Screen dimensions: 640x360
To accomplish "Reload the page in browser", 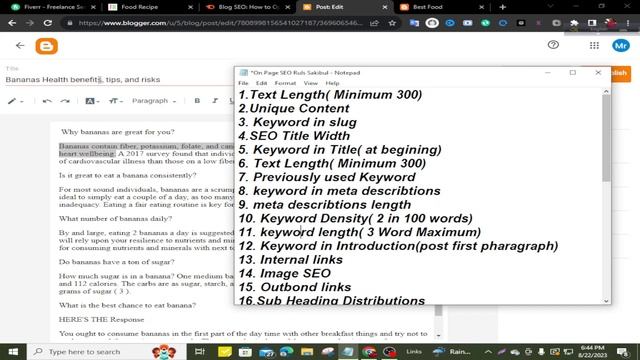I will [48, 23].
